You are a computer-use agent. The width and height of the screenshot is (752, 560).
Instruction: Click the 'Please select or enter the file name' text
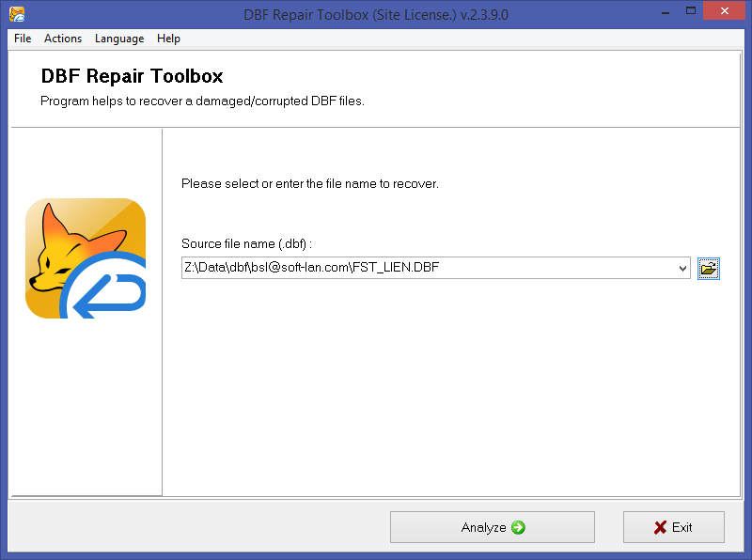tap(310, 183)
